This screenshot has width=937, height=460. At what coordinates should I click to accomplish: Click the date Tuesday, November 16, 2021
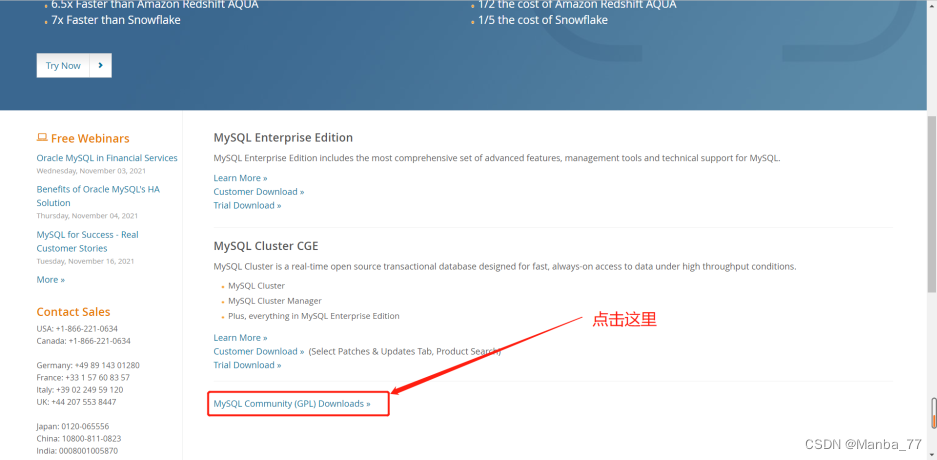coord(85,261)
